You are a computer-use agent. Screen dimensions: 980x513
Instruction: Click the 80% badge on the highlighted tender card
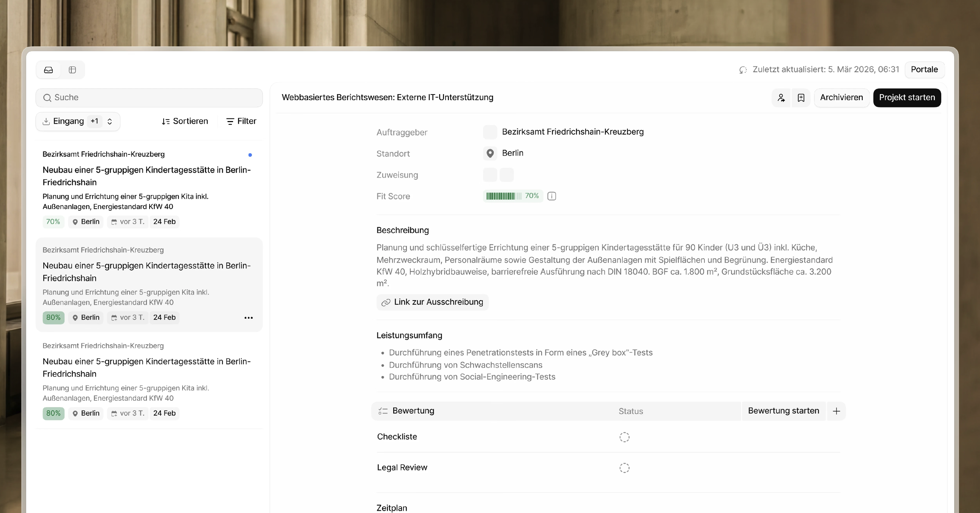click(x=53, y=318)
